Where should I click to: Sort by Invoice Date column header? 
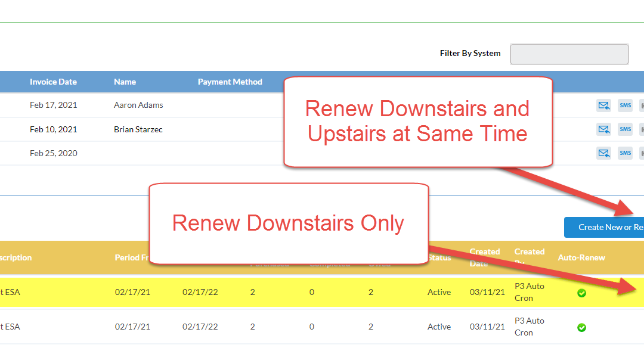click(53, 82)
